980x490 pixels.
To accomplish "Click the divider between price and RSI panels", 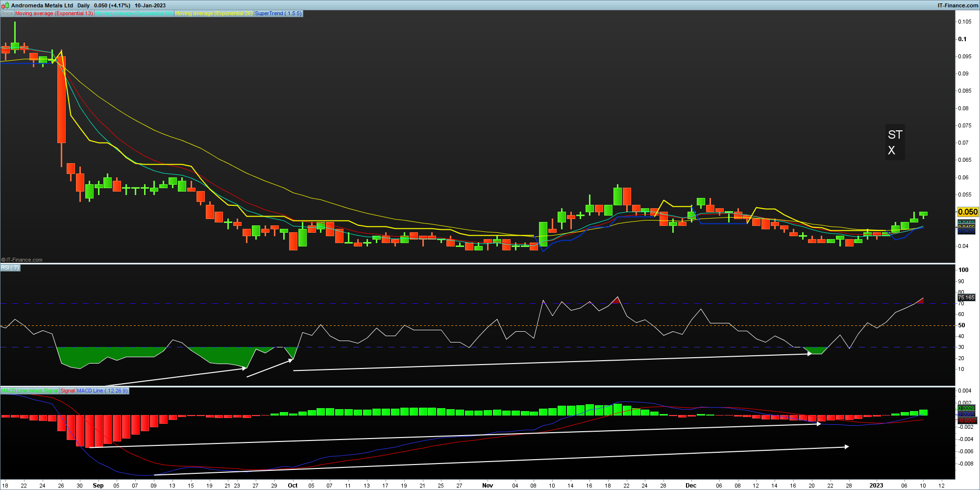I will [478, 264].
